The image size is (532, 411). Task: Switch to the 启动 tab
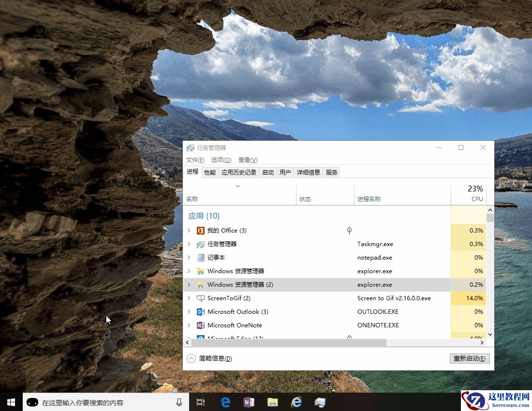pos(267,172)
